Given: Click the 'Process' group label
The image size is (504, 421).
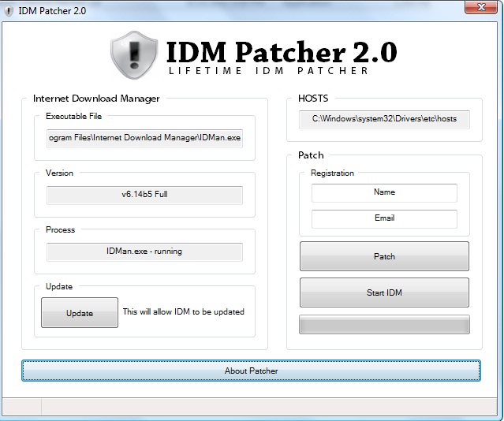Looking at the screenshot, I should pos(60,229).
